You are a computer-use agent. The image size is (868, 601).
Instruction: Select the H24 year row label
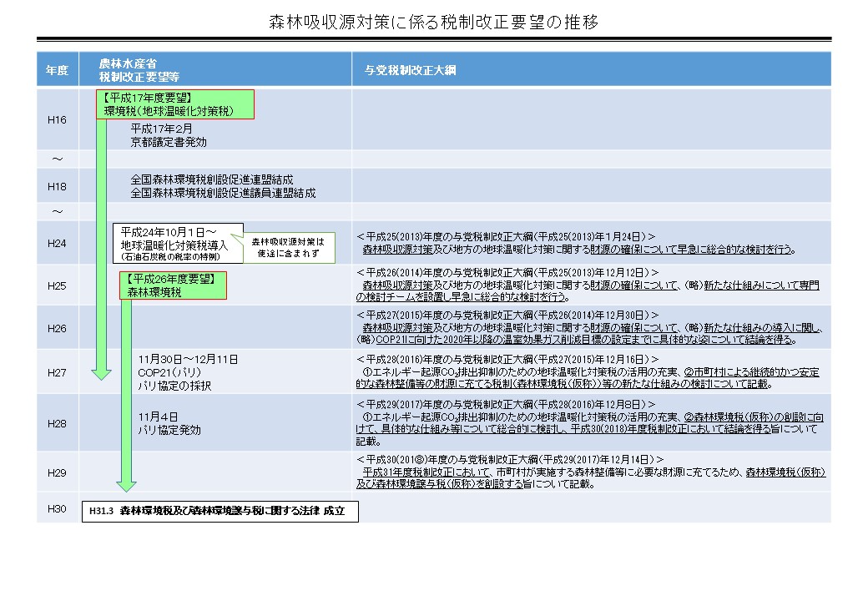coord(57,243)
